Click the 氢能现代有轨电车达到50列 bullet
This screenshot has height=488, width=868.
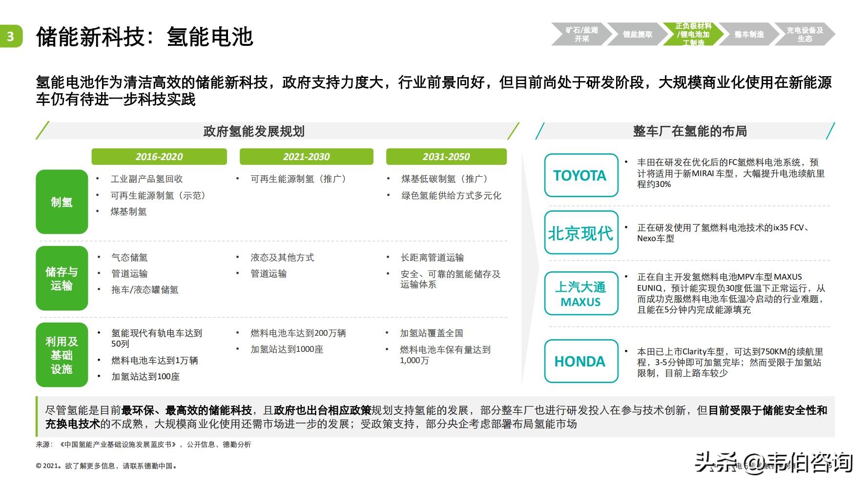[157, 338]
